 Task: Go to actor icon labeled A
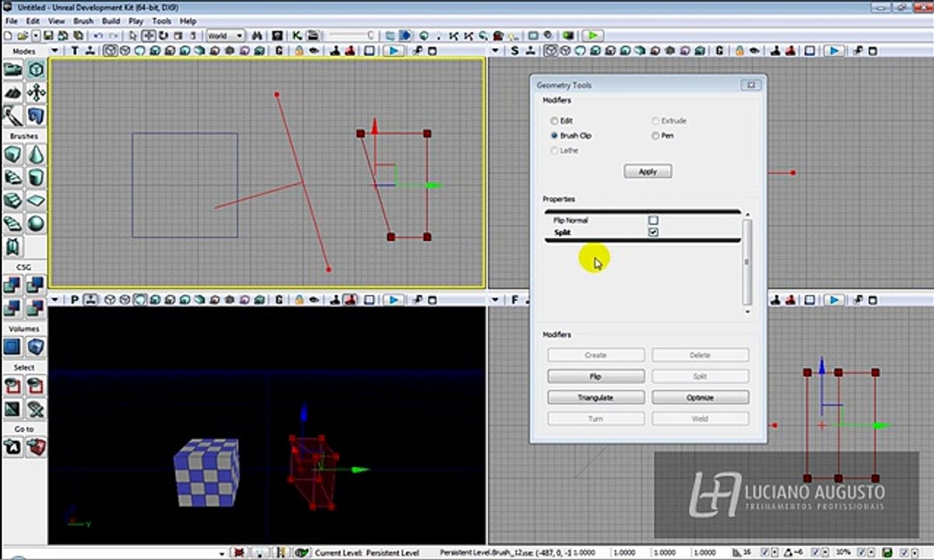tap(13, 447)
